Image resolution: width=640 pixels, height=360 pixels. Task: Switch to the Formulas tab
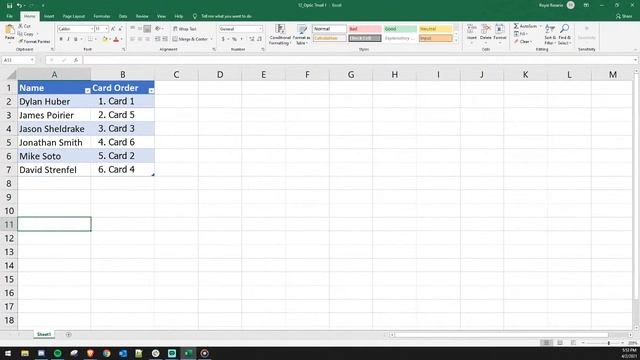102,16
